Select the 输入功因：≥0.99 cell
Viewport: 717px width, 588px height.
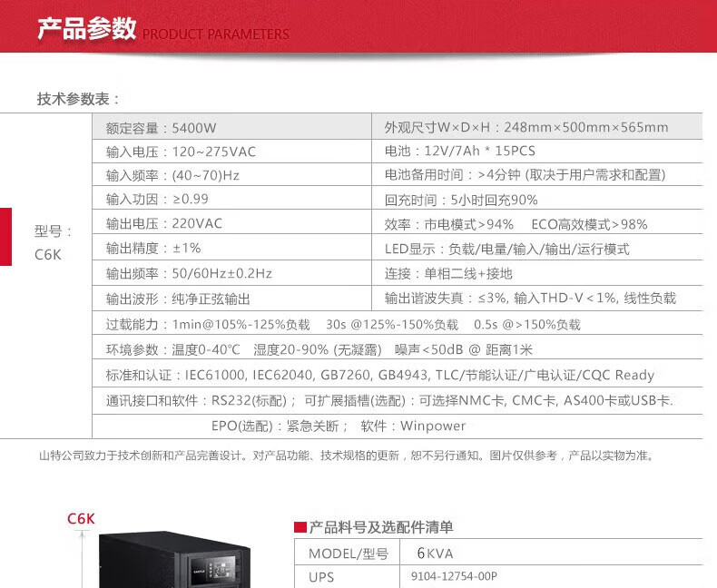coord(231,198)
